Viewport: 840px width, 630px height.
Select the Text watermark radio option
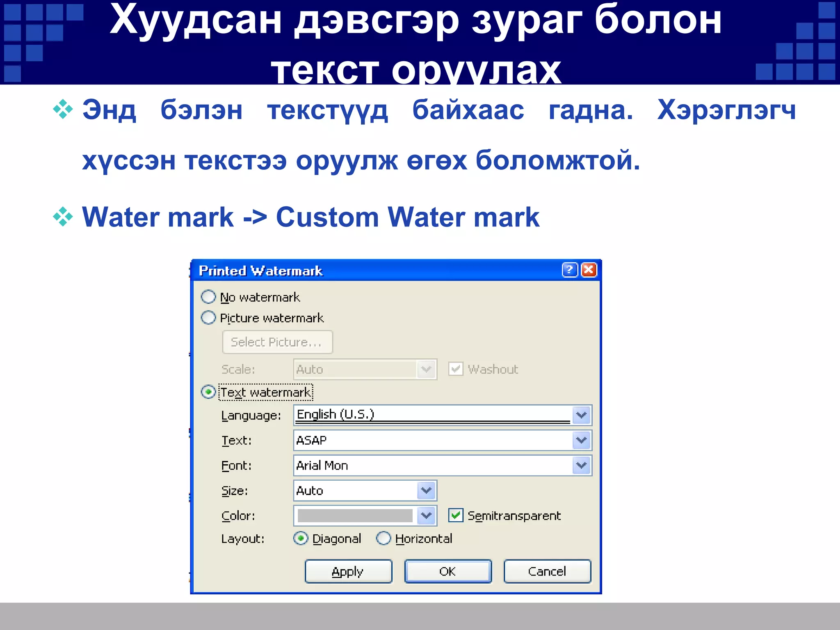[208, 392]
